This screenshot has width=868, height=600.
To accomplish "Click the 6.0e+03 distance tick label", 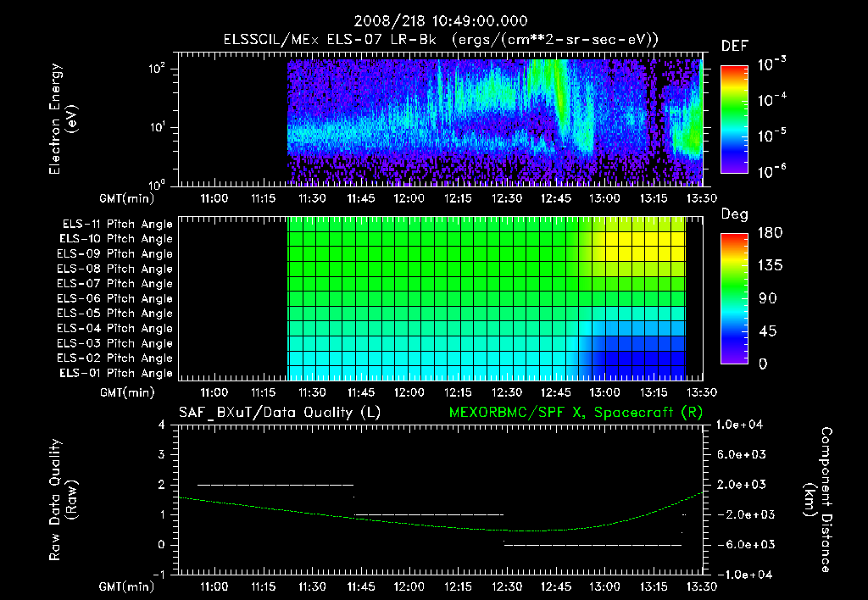I will click(x=741, y=454).
